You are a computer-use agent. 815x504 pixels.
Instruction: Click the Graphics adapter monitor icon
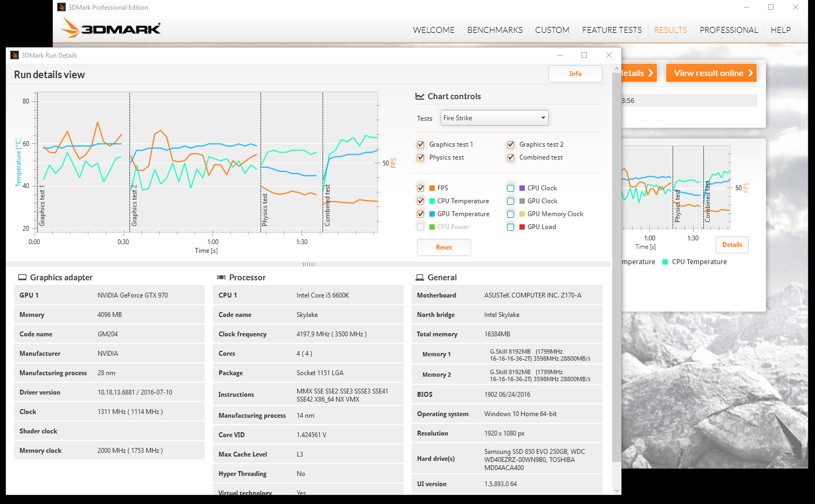pyautogui.click(x=22, y=277)
